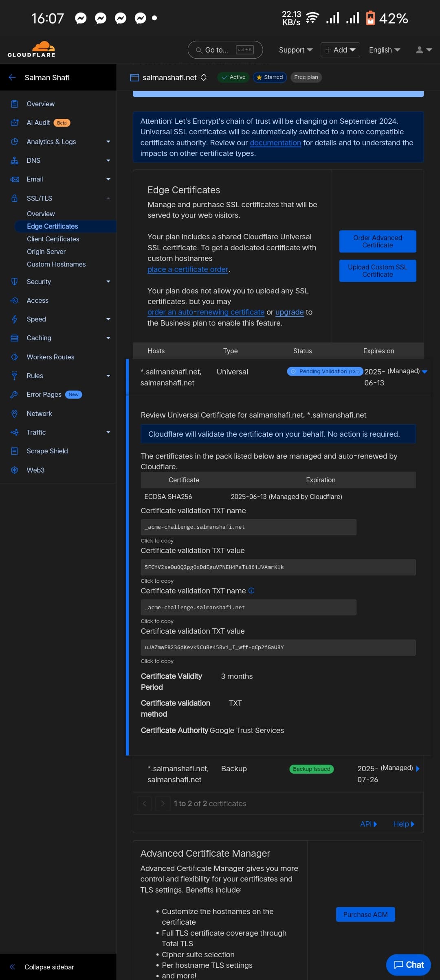440x980 pixels.
Task: Click the Error Pages wrench icon
Action: pyautogui.click(x=14, y=394)
